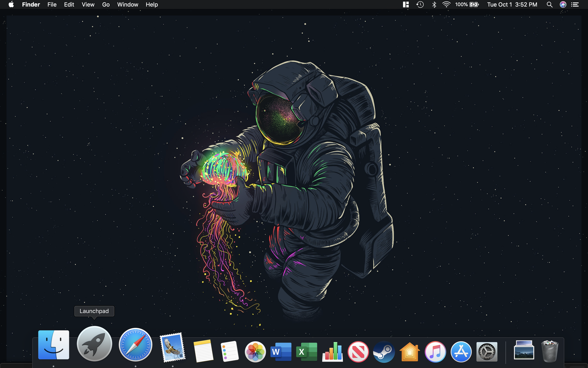Open Spotlight search magnifier

[x=550, y=4]
